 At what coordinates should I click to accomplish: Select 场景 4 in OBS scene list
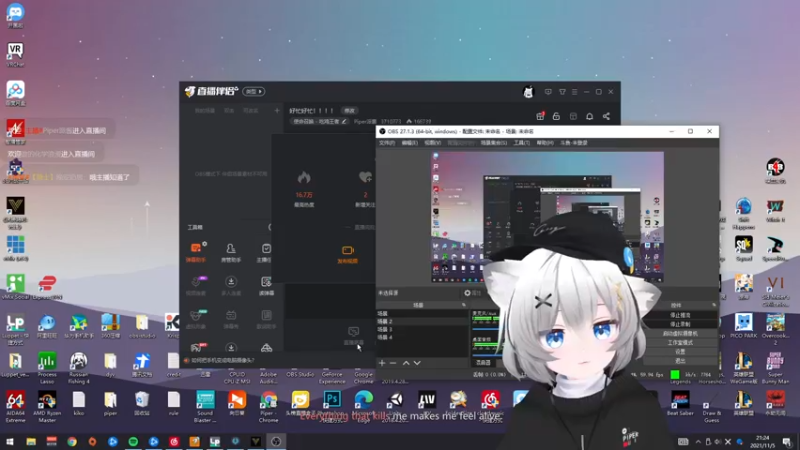click(422, 338)
